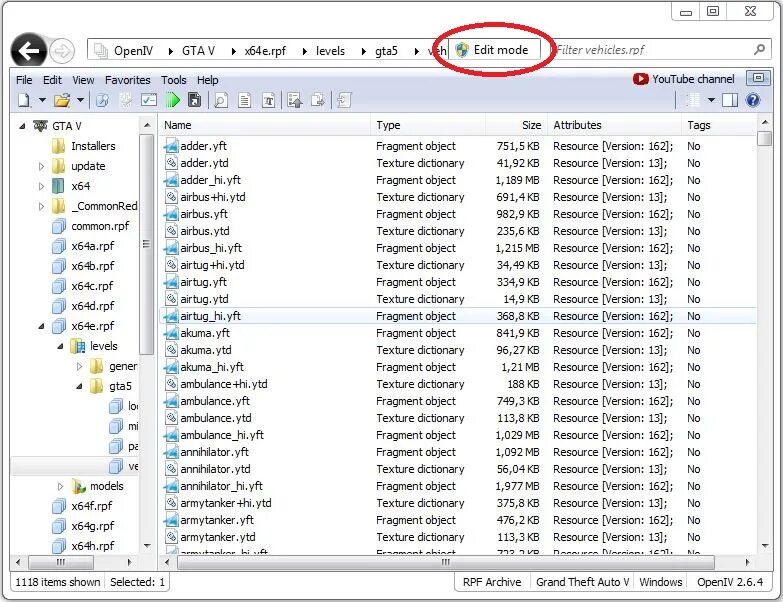783x602 pixels.
Task: Click the list with up-arrow toolbar icon
Action: point(295,100)
